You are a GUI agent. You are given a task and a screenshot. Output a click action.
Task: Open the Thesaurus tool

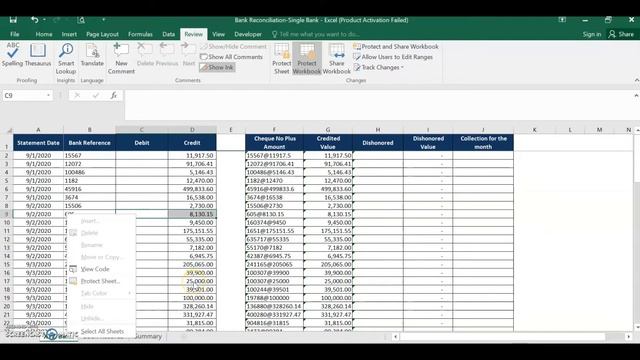(38, 55)
